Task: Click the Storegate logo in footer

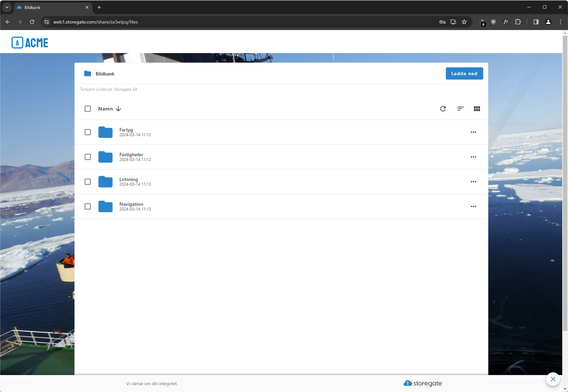Action: pyautogui.click(x=422, y=383)
